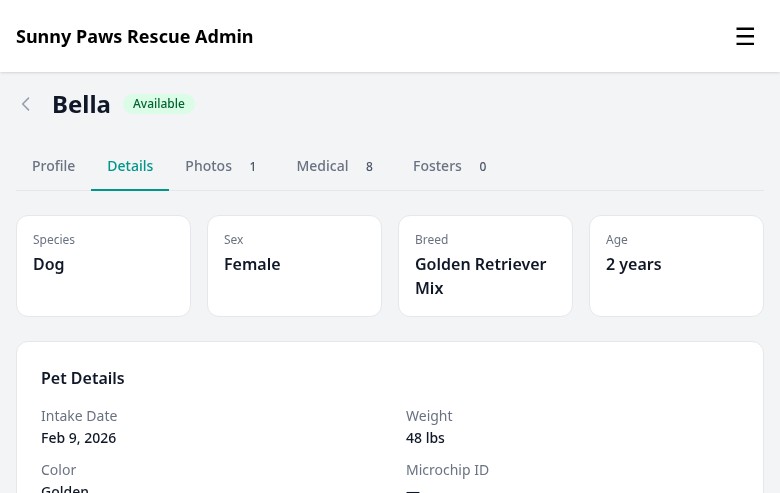This screenshot has height=493, width=780.
Task: Select the Details tab
Action: 130,166
